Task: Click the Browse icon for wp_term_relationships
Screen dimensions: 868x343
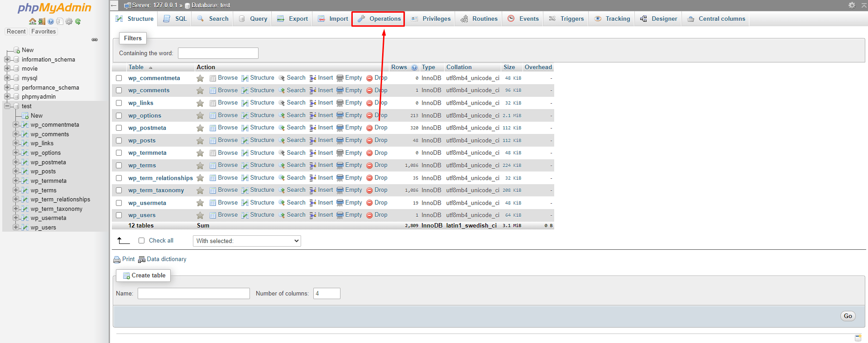Action: pos(213,178)
